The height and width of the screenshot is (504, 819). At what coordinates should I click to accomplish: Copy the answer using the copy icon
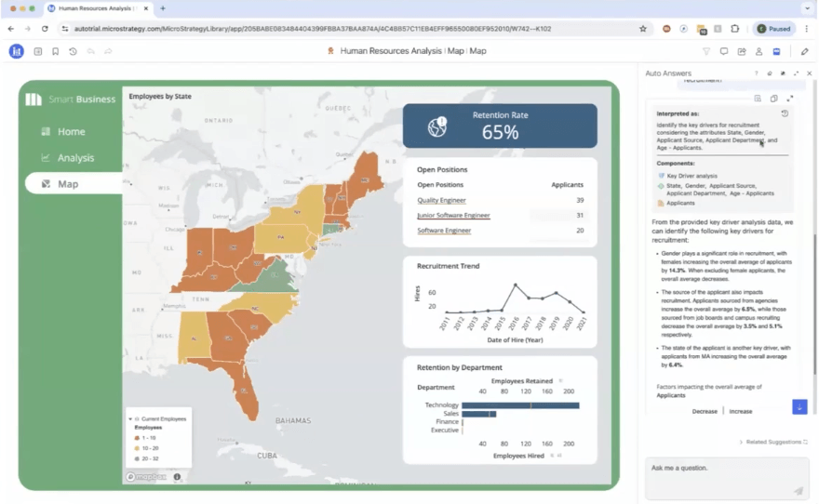pos(773,99)
